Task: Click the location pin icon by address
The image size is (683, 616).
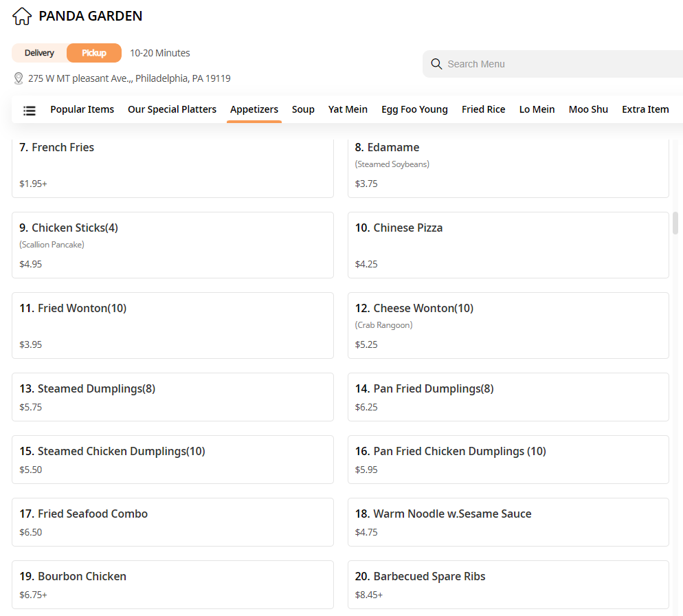Action: 19,78
